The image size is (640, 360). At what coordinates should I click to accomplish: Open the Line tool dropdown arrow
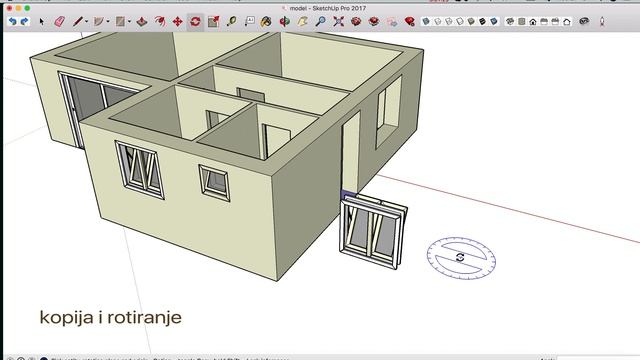[x=87, y=22]
